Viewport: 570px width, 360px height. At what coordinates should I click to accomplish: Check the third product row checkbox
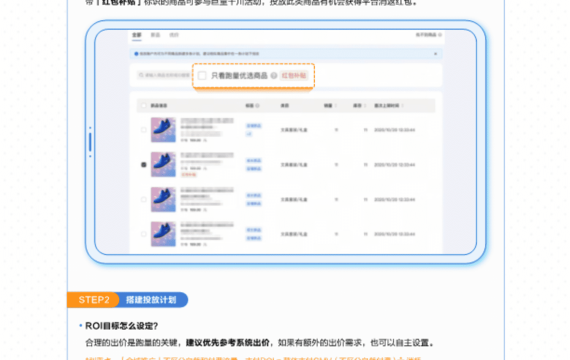coord(144,200)
